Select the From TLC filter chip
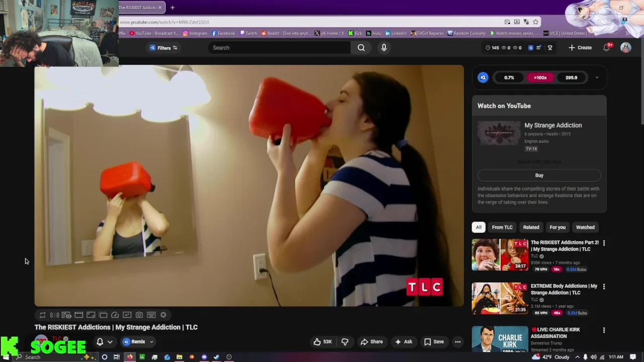The width and height of the screenshot is (644, 362). click(502, 227)
